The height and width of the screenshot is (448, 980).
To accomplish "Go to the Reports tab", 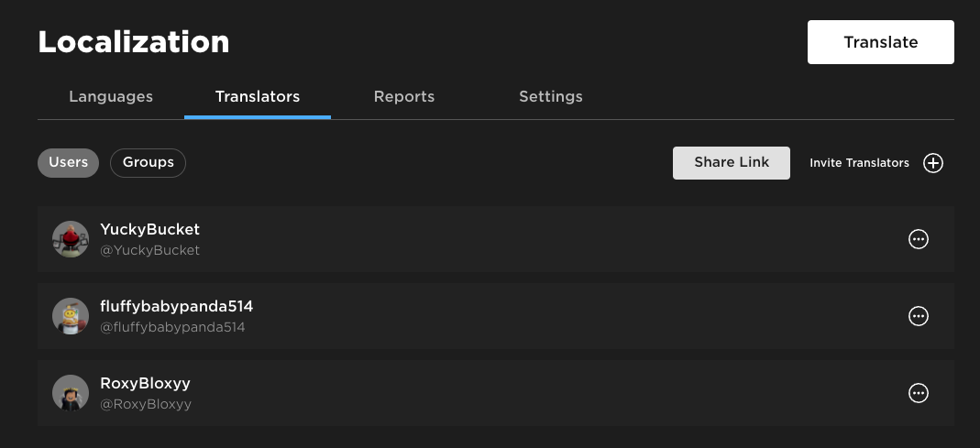I will coord(404,96).
